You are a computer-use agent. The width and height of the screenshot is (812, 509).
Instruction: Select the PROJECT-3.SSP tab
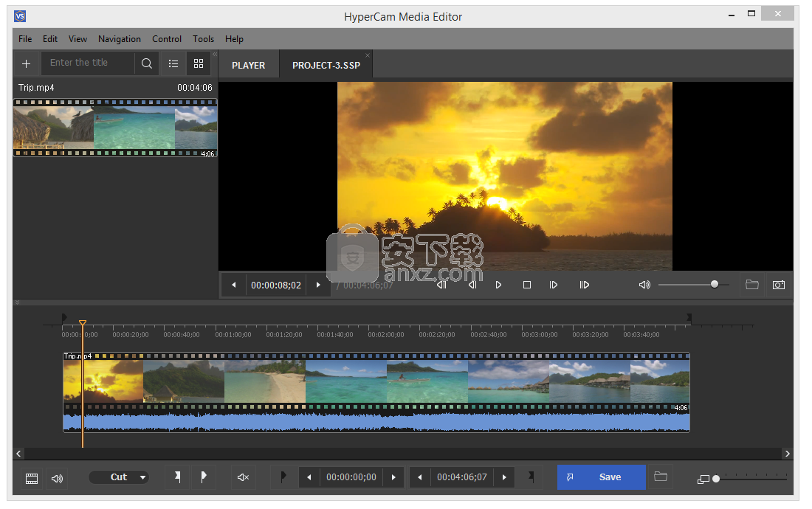point(326,65)
